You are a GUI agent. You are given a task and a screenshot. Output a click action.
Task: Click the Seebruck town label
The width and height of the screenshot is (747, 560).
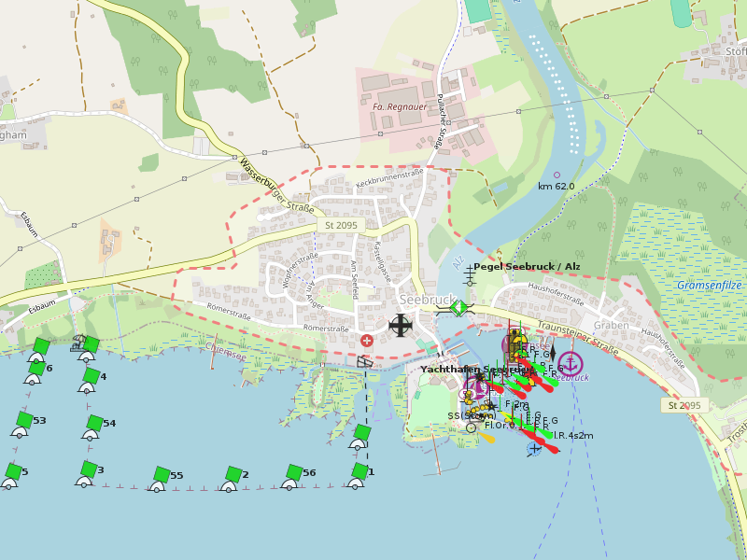[425, 300]
